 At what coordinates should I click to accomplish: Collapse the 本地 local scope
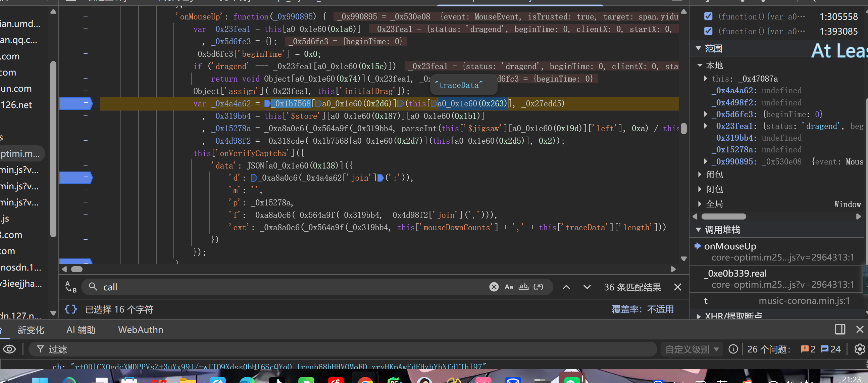point(700,65)
